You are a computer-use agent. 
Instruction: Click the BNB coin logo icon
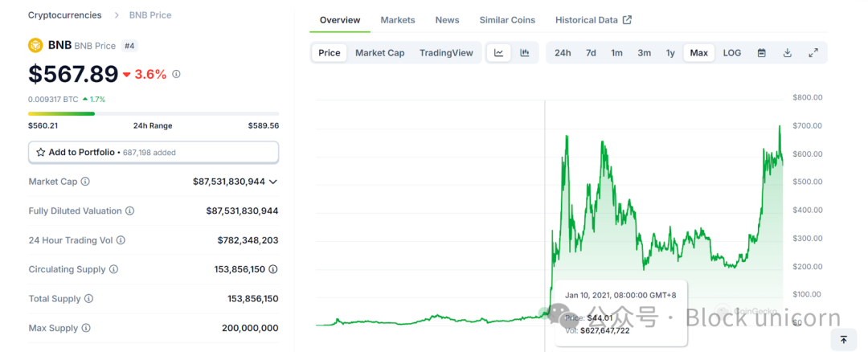tap(35, 45)
